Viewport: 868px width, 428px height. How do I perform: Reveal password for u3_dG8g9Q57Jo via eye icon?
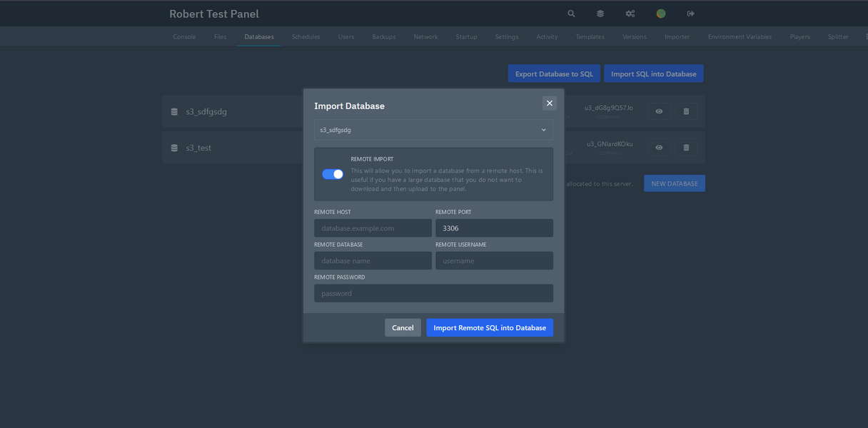click(x=658, y=111)
